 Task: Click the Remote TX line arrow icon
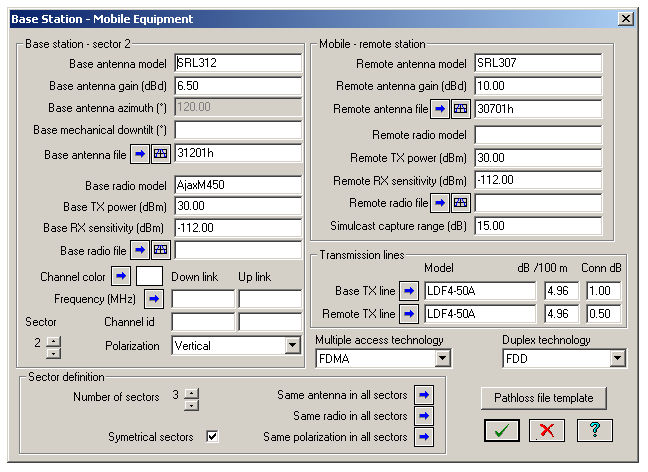408,314
